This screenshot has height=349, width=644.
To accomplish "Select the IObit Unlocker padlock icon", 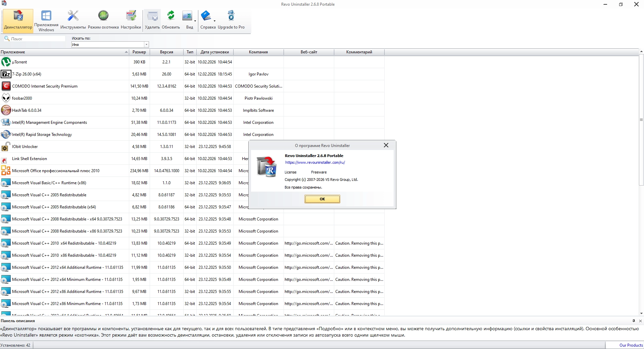I will click(x=6, y=147).
